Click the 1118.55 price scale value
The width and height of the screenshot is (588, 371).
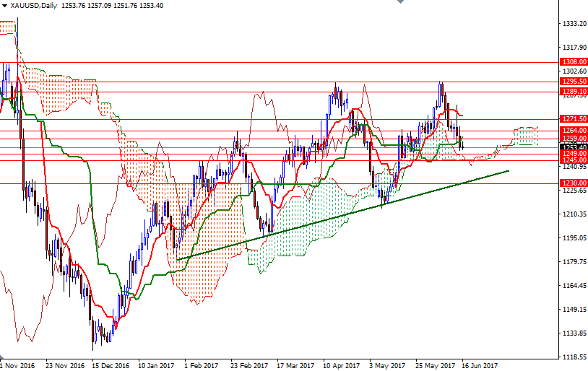573,357
